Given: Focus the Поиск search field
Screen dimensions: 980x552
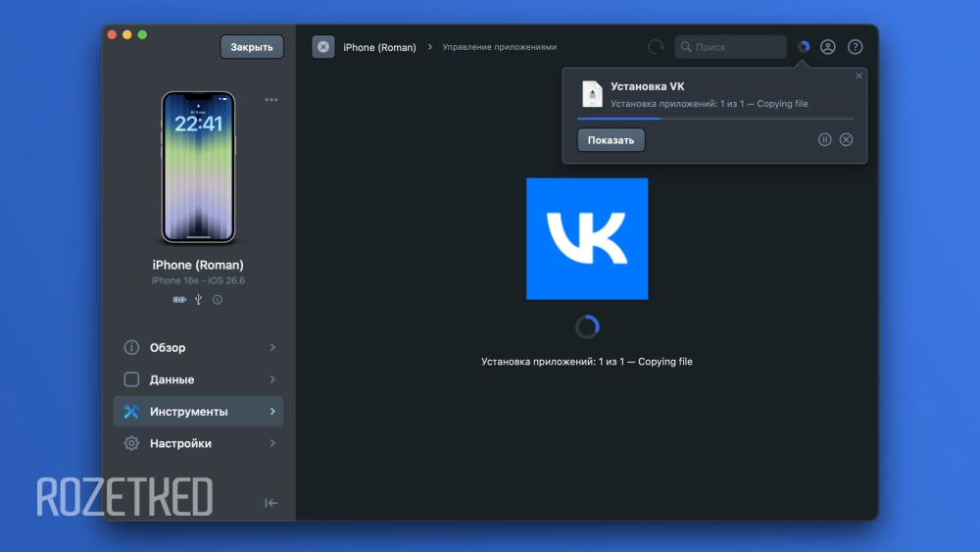Looking at the screenshot, I should click(730, 47).
